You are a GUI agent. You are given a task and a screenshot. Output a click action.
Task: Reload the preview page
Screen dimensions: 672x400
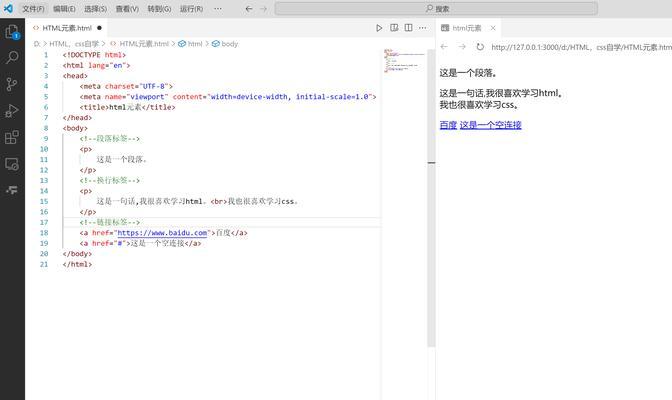click(480, 47)
